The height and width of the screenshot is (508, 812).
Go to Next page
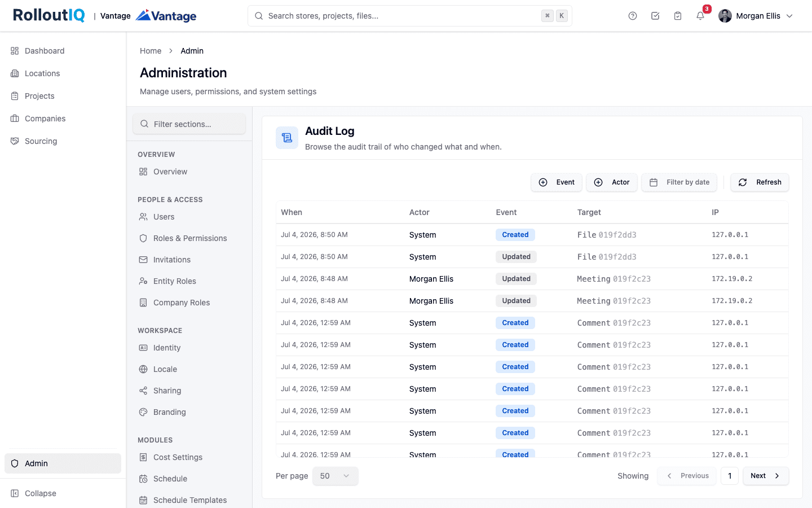[766, 476]
